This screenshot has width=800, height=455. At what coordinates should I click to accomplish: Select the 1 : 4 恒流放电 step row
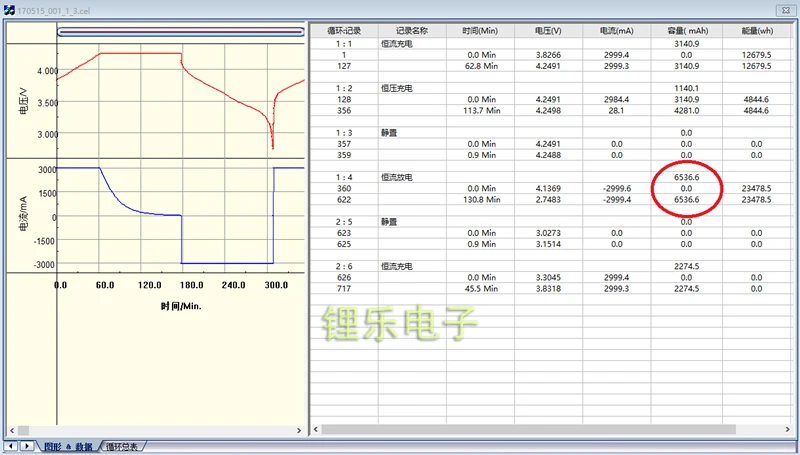[x=551, y=178]
